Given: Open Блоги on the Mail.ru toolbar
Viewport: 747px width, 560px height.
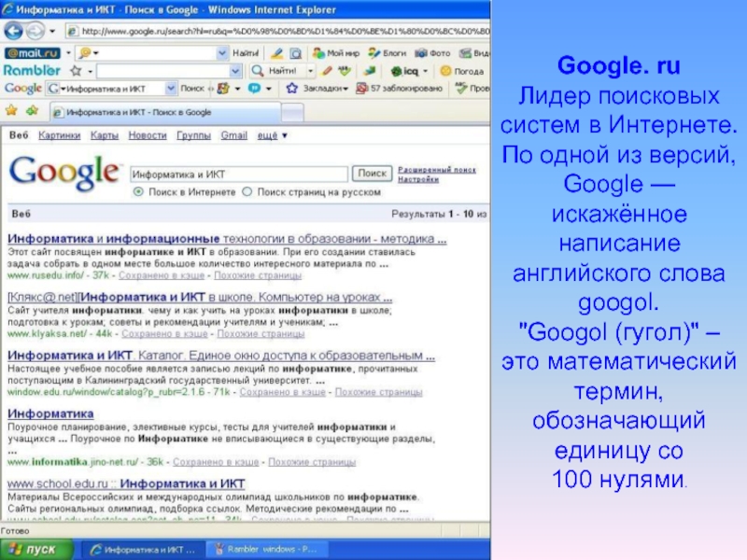Looking at the screenshot, I should click(x=388, y=53).
